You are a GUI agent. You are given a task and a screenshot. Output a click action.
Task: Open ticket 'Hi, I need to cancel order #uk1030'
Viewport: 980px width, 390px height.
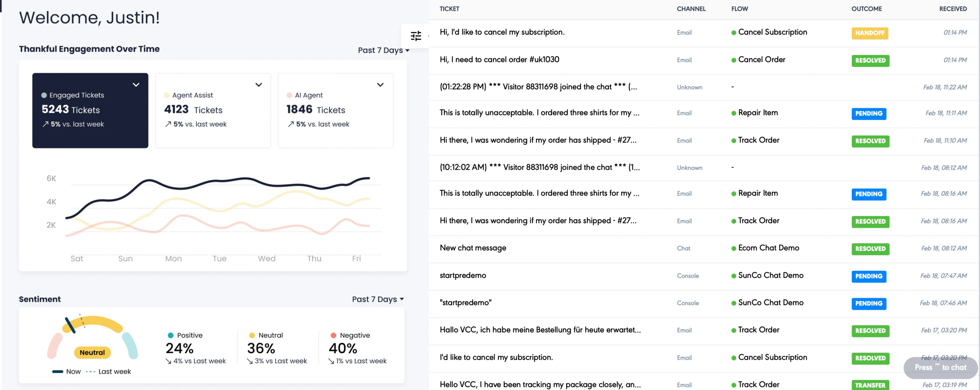pyautogui.click(x=499, y=60)
